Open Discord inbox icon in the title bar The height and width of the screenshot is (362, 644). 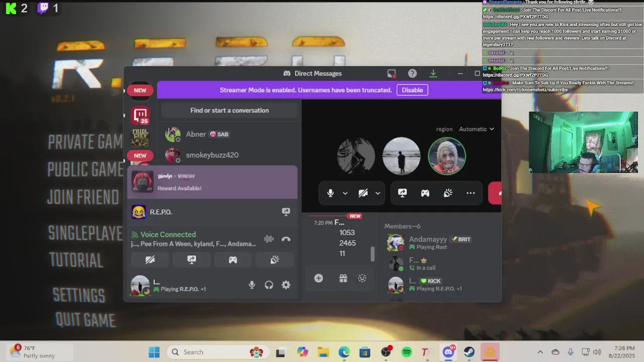pos(391,73)
